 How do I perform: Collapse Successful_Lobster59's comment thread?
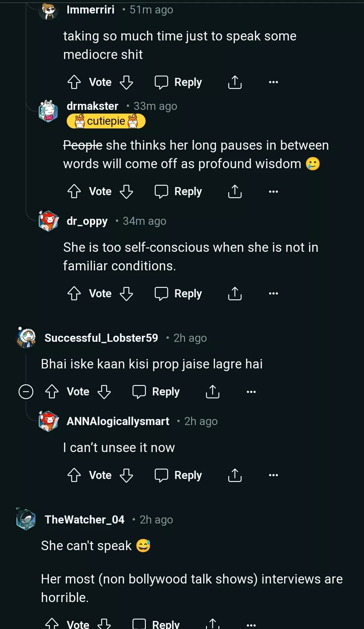pyautogui.click(x=26, y=392)
